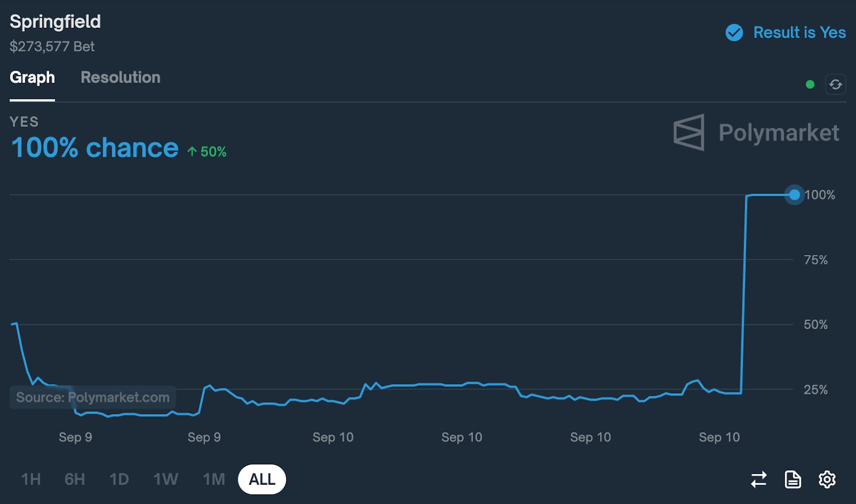Click the Result is Yes label
This screenshot has height=504, width=856.
pos(799,33)
